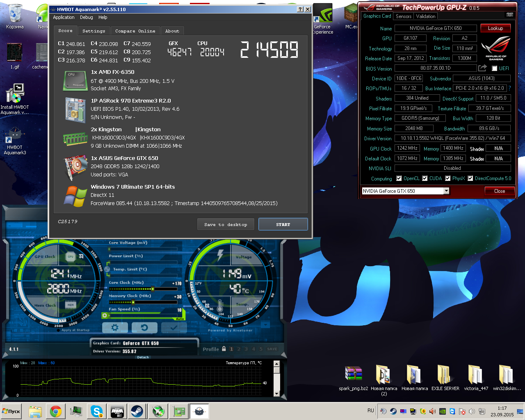Click the temperature graph scrollbar down arrow
Image resolution: width=525 pixels, height=420 pixels.
[276, 394]
